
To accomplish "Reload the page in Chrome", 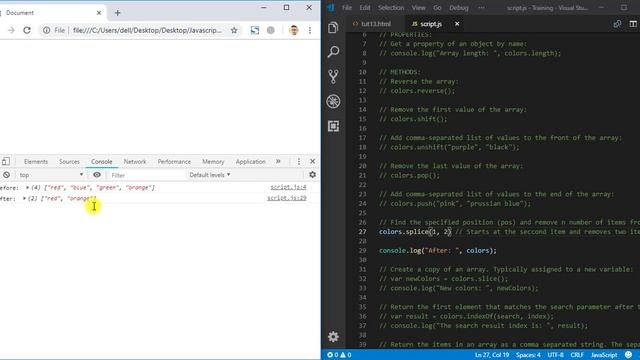I will 27,30.
